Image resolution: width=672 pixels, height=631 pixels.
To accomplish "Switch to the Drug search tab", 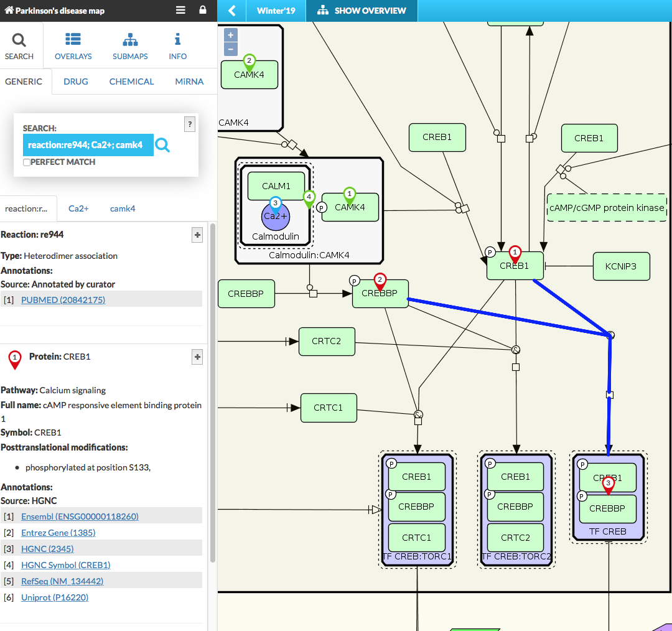I will (75, 82).
